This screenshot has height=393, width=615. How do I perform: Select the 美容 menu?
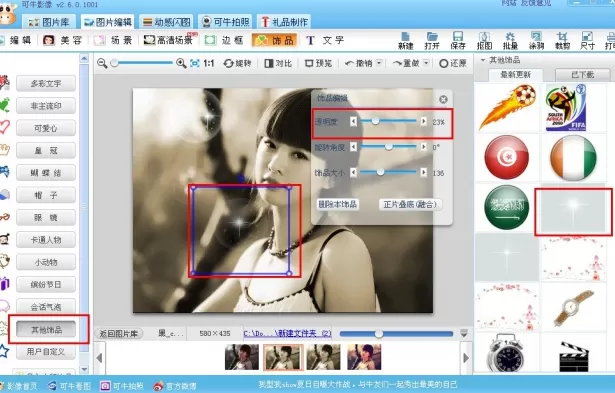63,40
